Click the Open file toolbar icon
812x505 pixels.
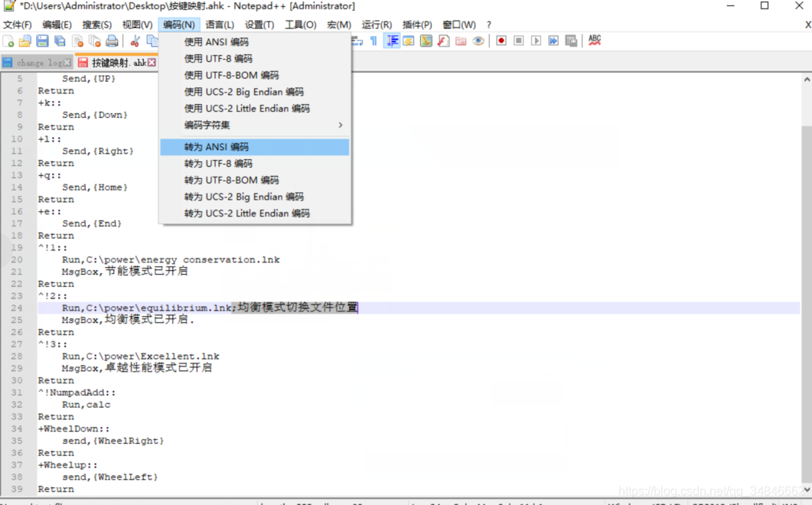[x=24, y=41]
